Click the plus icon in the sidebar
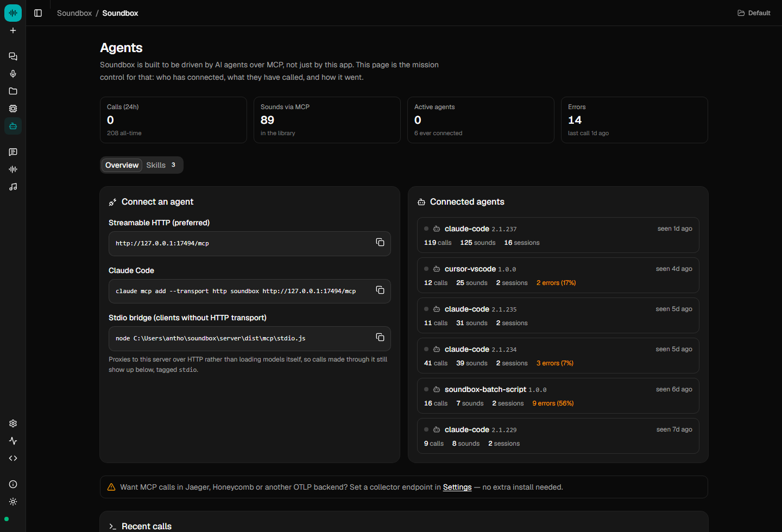 click(13, 30)
